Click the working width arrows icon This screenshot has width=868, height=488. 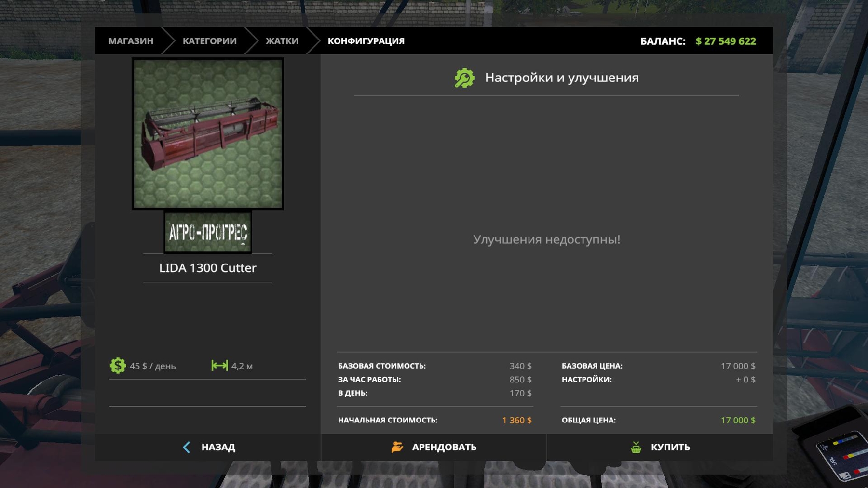219,366
